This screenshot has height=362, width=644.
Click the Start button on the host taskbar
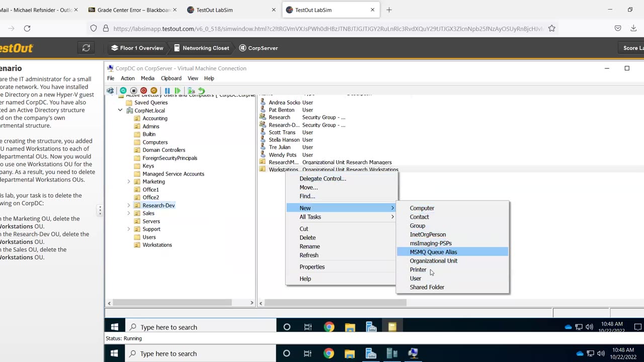pos(114,353)
